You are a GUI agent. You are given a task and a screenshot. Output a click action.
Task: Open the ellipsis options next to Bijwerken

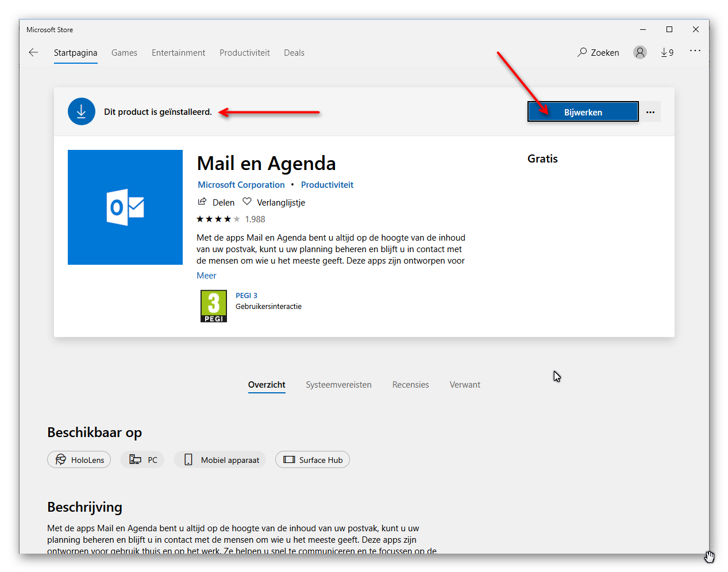tap(650, 112)
